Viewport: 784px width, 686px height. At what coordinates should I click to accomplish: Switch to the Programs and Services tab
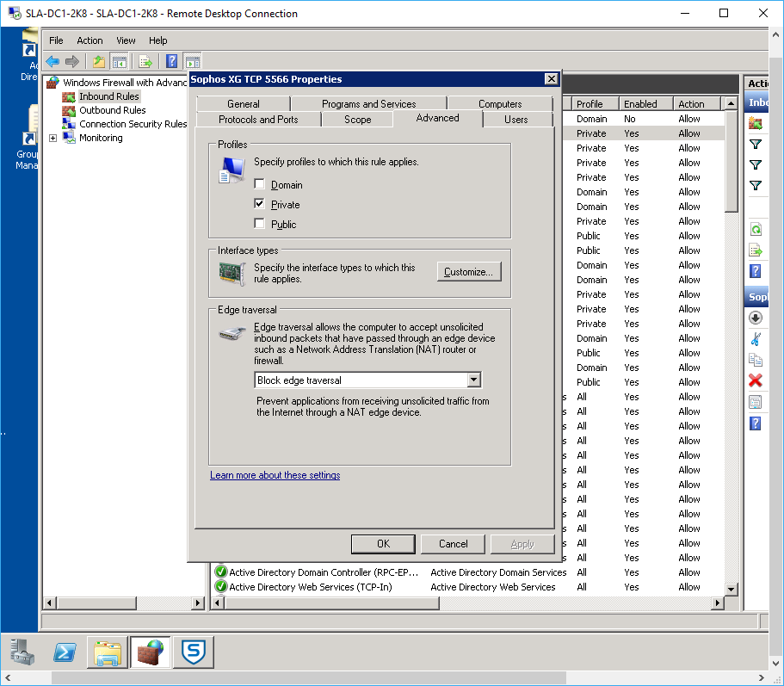369,104
